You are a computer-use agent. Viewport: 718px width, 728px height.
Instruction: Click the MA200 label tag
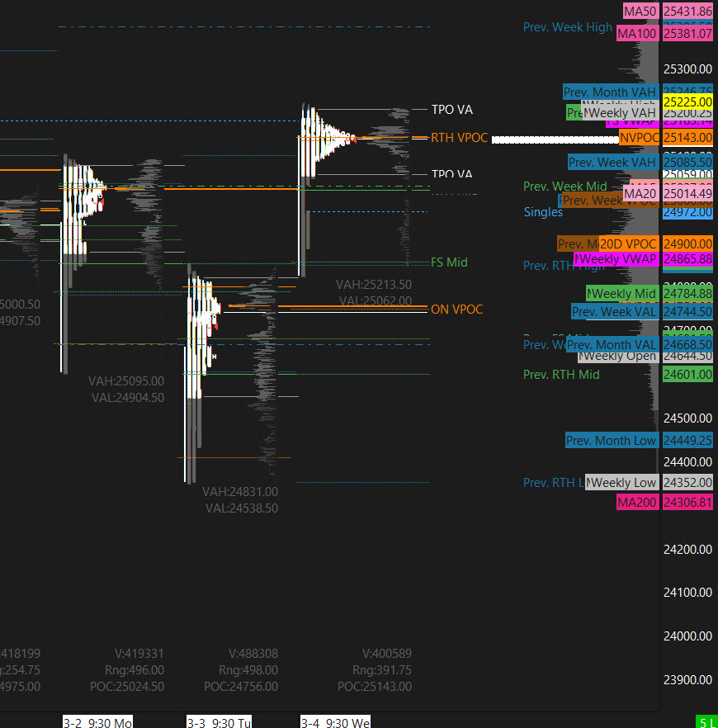637,503
